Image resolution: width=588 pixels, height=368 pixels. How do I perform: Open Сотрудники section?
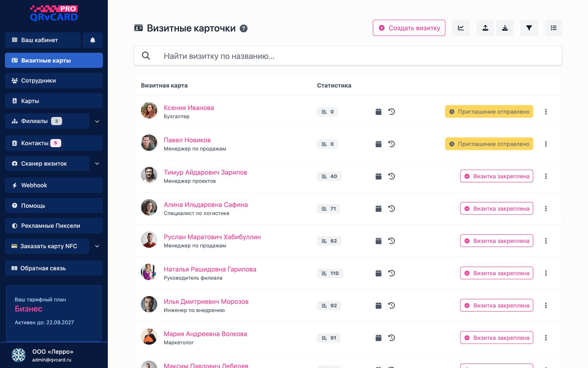coord(54,80)
